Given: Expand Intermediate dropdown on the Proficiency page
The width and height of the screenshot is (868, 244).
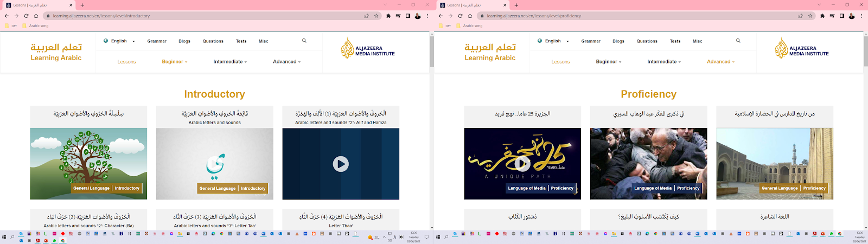Looking at the screenshot, I should pyautogui.click(x=664, y=62).
